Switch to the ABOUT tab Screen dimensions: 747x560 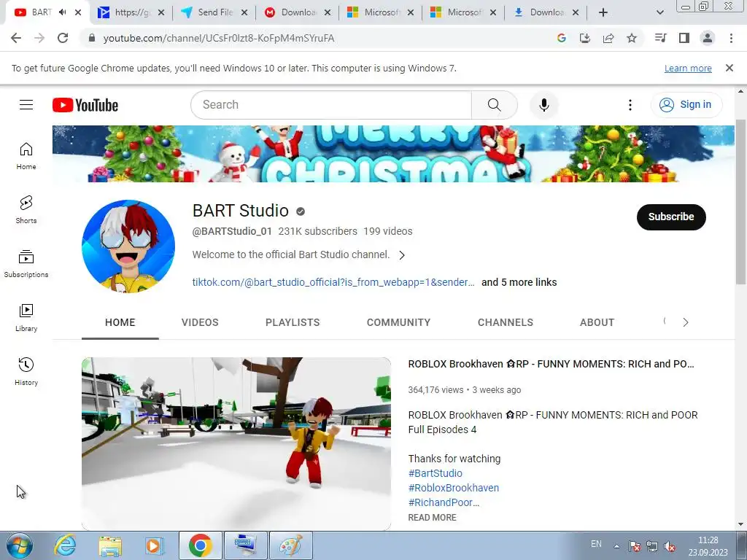point(597,322)
